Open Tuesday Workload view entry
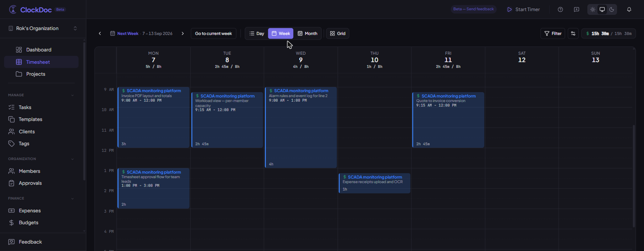Viewport: 644px width, 251px height. coord(227,120)
